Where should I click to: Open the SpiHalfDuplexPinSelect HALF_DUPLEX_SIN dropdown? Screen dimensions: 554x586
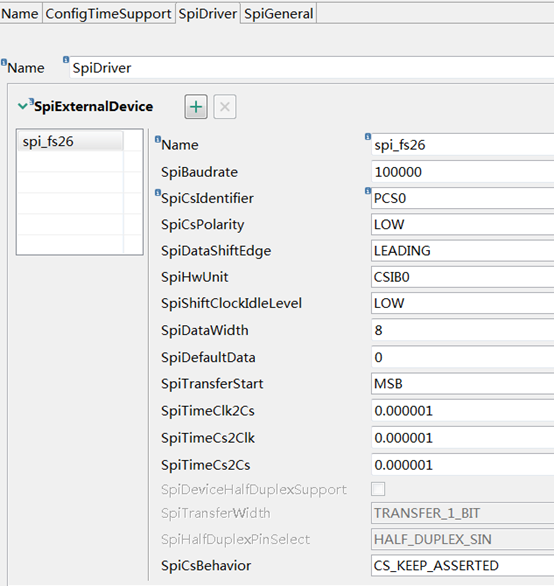coord(463,539)
